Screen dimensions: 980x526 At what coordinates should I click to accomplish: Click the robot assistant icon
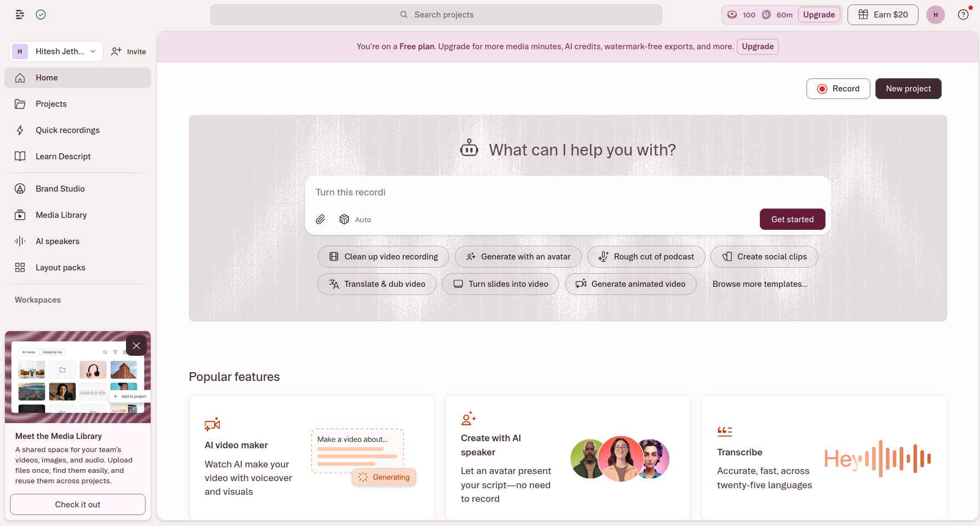point(469,149)
